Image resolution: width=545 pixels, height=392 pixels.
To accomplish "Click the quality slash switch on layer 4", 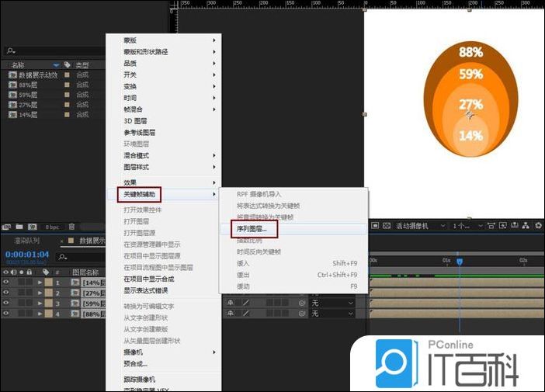I will click(246, 314).
